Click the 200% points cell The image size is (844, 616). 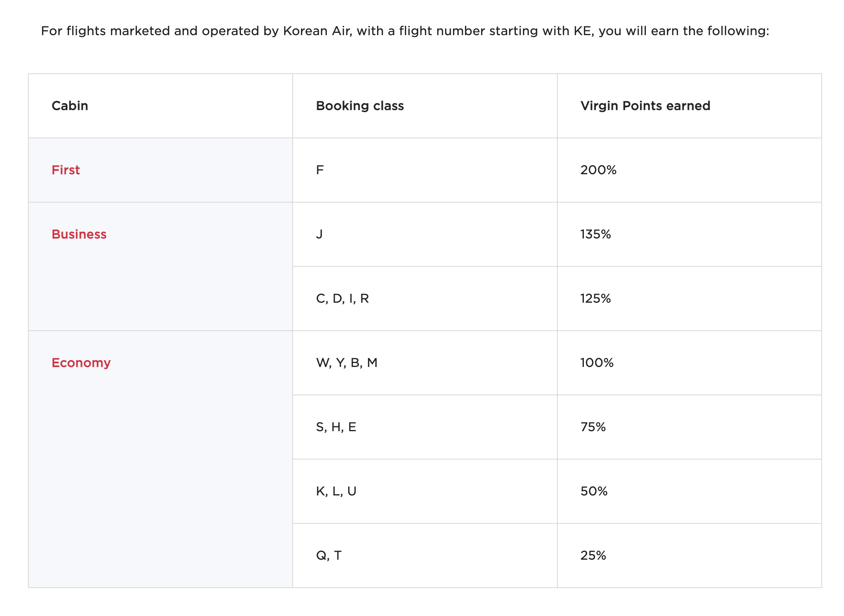598,170
